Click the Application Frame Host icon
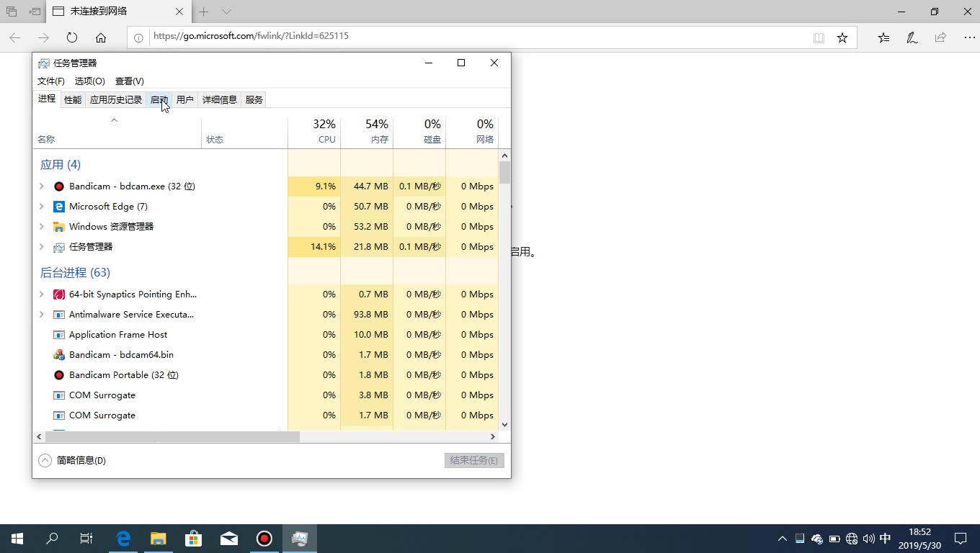Screen dimensions: 980x553 point(59,335)
